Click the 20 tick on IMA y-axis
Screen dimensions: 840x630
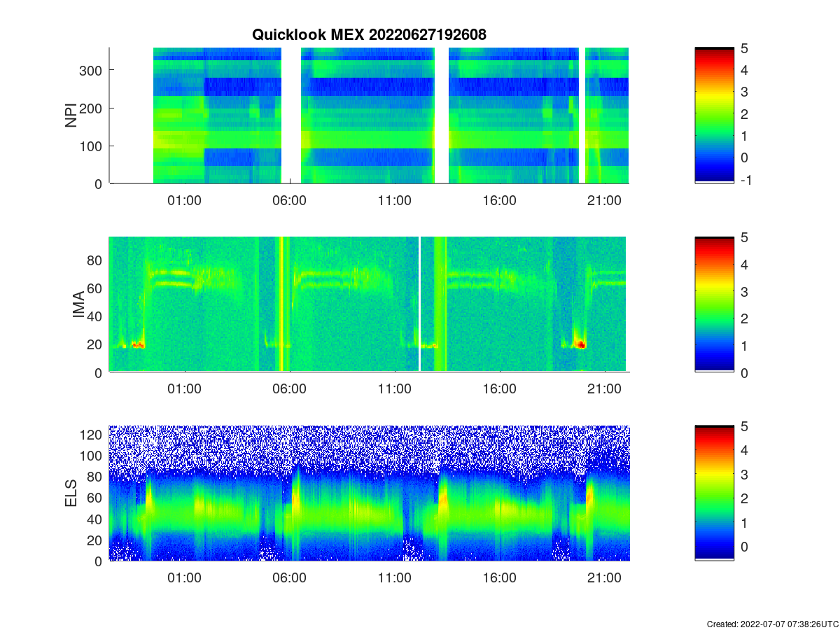click(96, 344)
